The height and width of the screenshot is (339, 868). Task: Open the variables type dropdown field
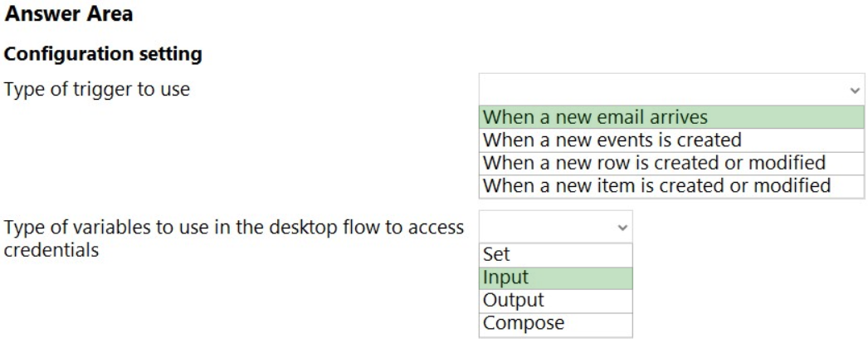click(x=548, y=226)
